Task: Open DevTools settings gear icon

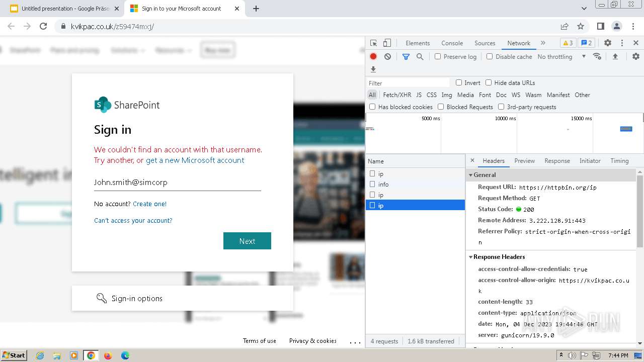Action: (608, 43)
